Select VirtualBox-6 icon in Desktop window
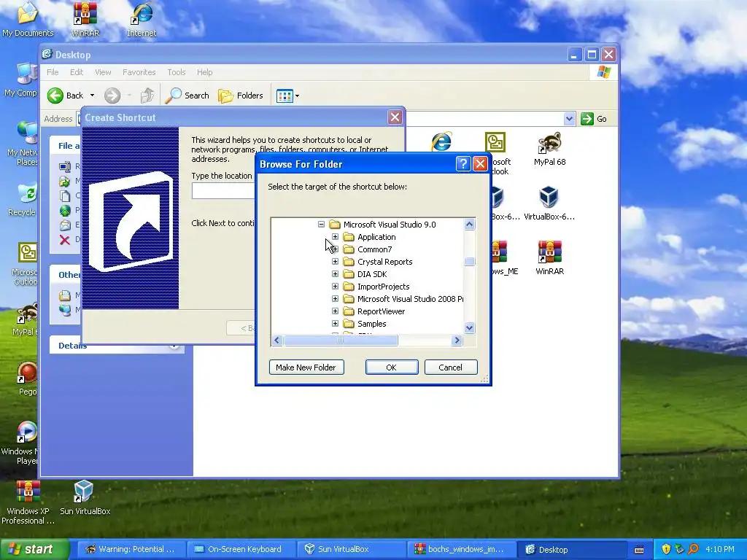Image resolution: width=747 pixels, height=560 pixels. coord(549,203)
